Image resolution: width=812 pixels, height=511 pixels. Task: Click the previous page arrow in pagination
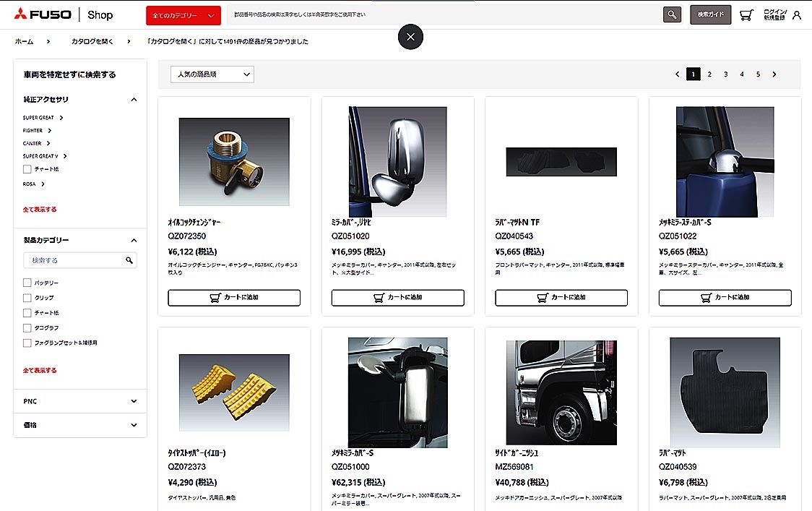pos(677,74)
